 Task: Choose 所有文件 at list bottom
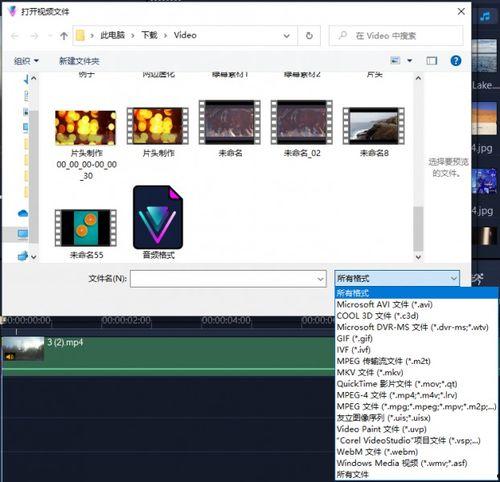pyautogui.click(x=416, y=474)
